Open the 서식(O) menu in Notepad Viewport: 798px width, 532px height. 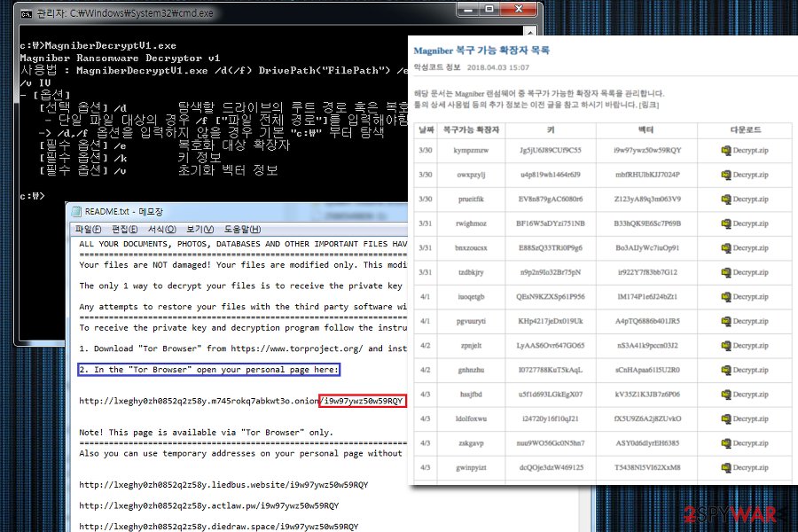click(x=162, y=229)
